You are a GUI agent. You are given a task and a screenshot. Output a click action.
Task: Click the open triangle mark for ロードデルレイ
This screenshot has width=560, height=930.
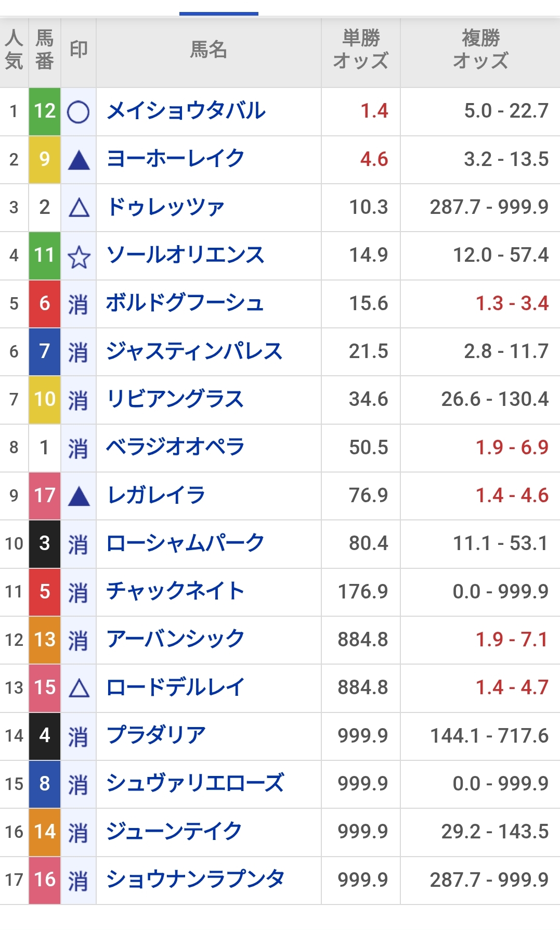pos(79,689)
